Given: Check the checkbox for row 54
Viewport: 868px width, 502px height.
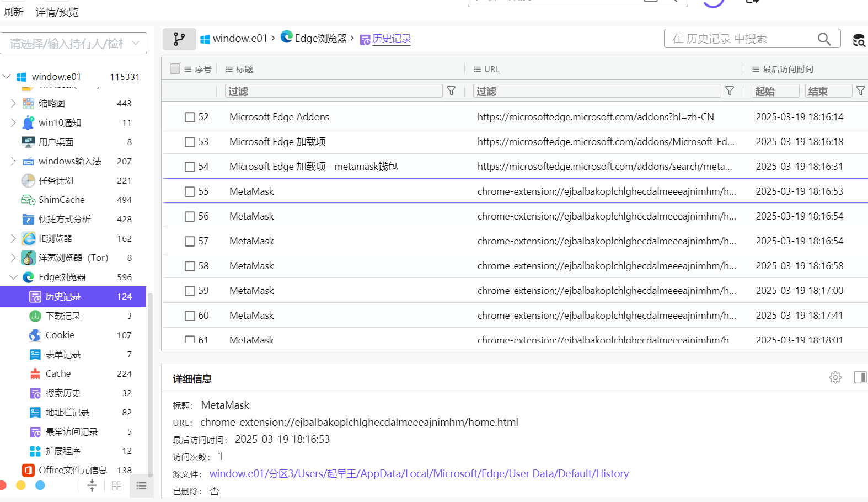Looking at the screenshot, I should [190, 167].
